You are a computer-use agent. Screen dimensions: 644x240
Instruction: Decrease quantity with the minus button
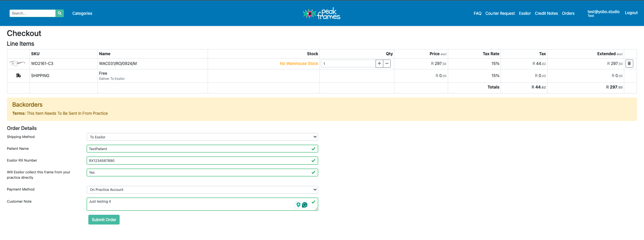point(387,64)
